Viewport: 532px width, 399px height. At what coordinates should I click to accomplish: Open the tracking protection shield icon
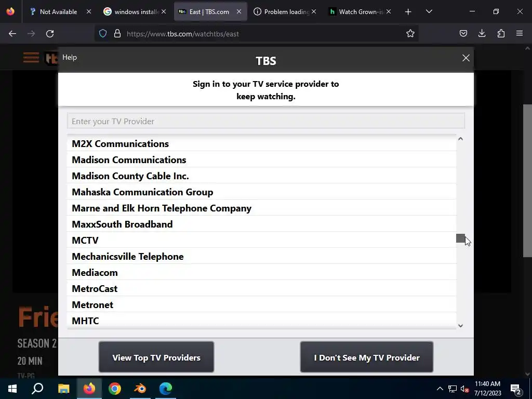coord(103,34)
